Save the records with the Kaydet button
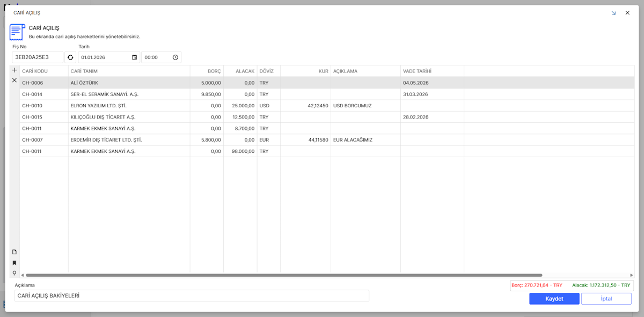The image size is (644, 317). coord(554,299)
